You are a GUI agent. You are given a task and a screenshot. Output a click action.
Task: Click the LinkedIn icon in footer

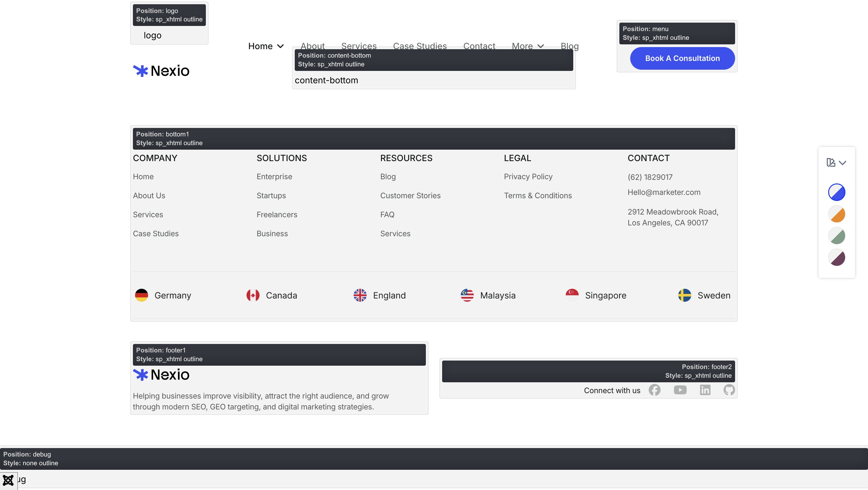click(x=705, y=390)
